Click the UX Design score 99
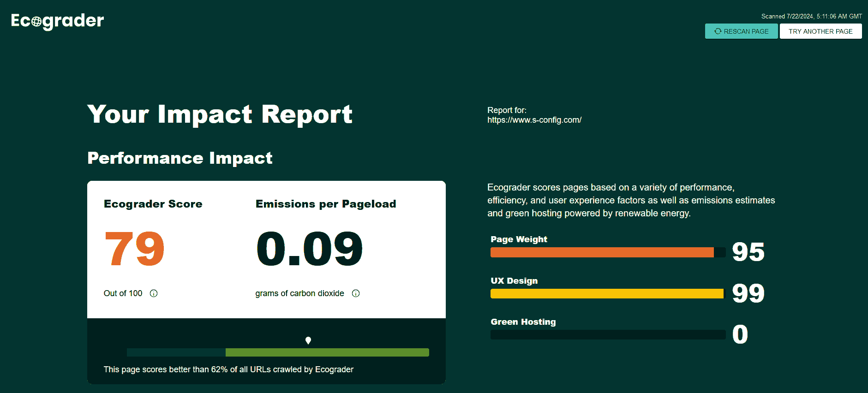Viewport: 868px width, 393px height. point(748,293)
